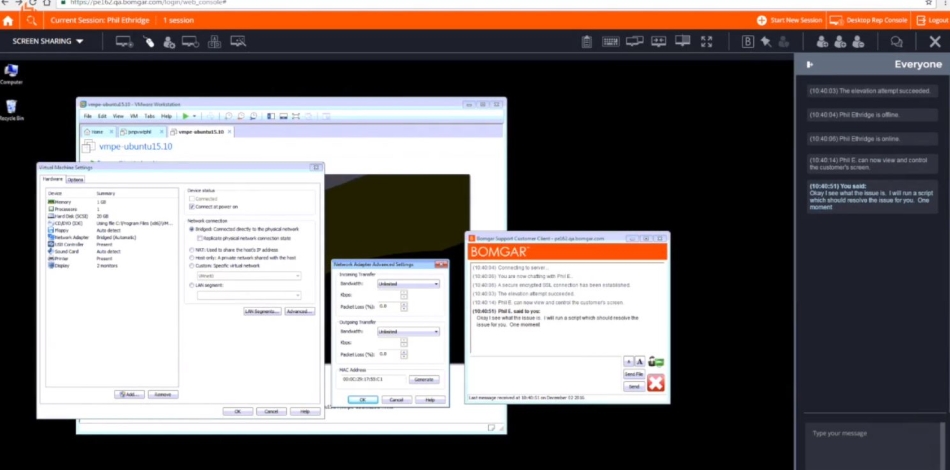Image resolution: width=950 pixels, height=470 pixels.
Task: Click the red X in Bomgar client
Action: pyautogui.click(x=656, y=382)
